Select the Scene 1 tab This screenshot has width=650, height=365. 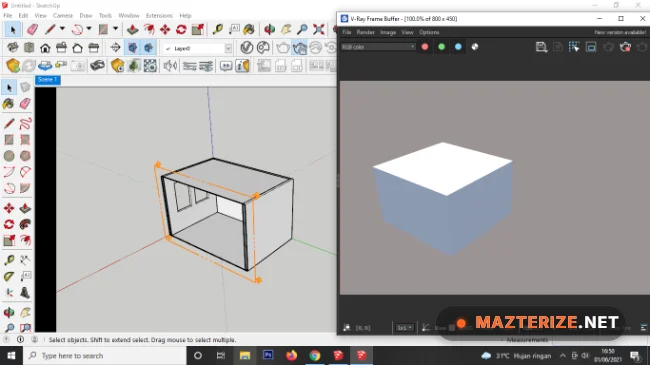48,80
